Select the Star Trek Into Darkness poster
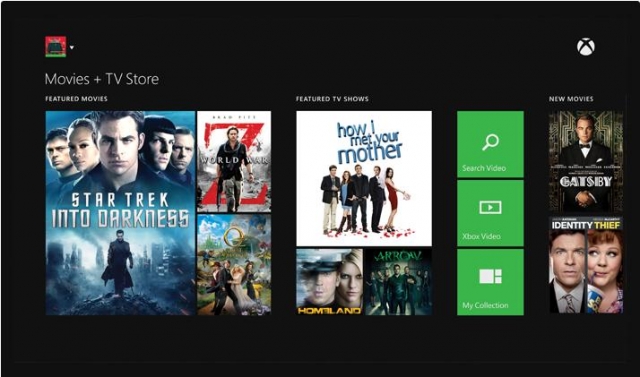 120,213
